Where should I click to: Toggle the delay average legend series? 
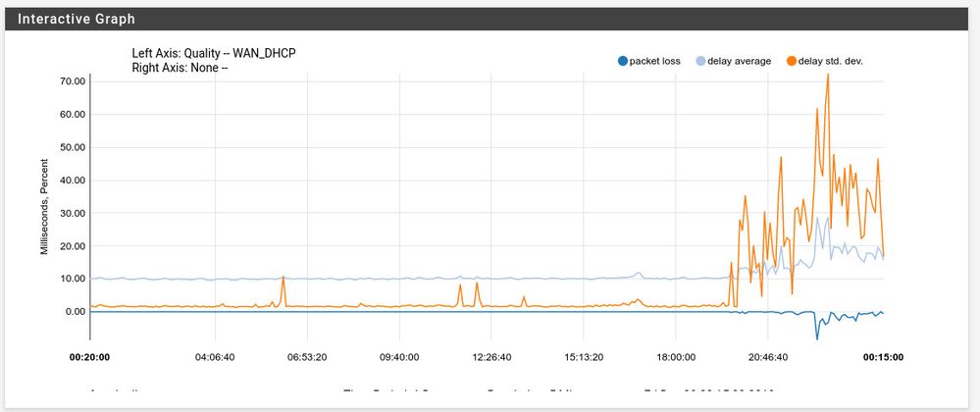(733, 61)
